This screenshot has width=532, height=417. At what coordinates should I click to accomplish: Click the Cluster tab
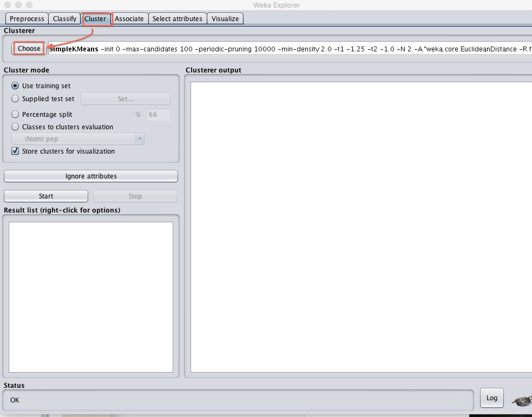(95, 19)
